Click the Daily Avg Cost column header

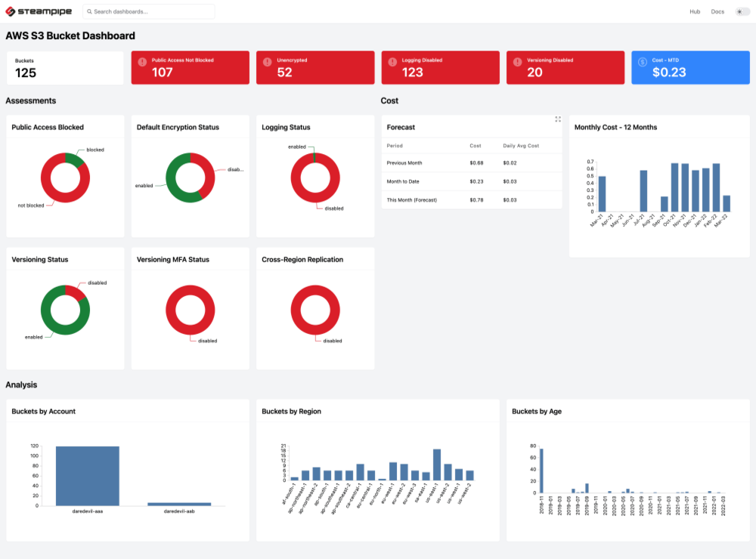(520, 145)
